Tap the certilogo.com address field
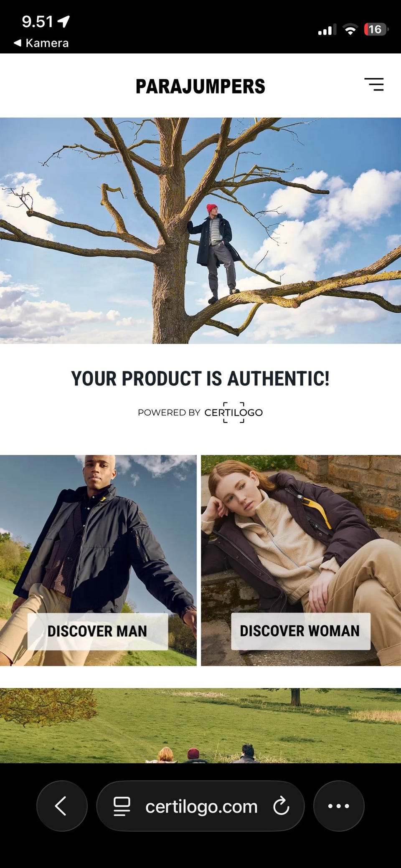Screen dimensions: 401x868 tap(200, 806)
